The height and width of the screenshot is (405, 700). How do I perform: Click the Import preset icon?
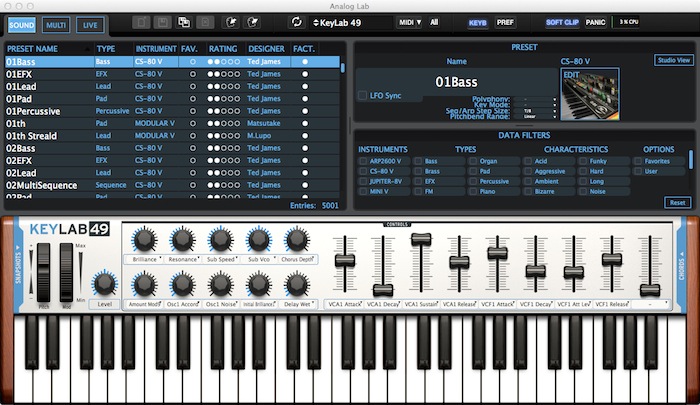coord(231,22)
